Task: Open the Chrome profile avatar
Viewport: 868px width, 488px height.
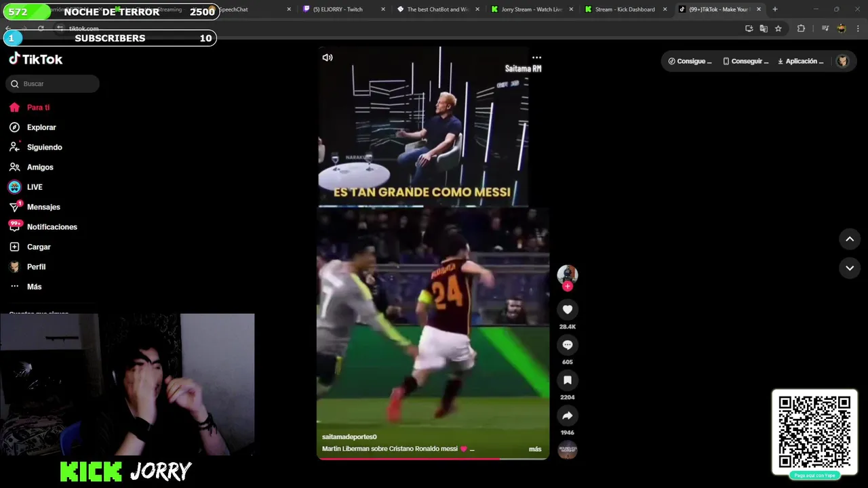Action: coord(842,28)
